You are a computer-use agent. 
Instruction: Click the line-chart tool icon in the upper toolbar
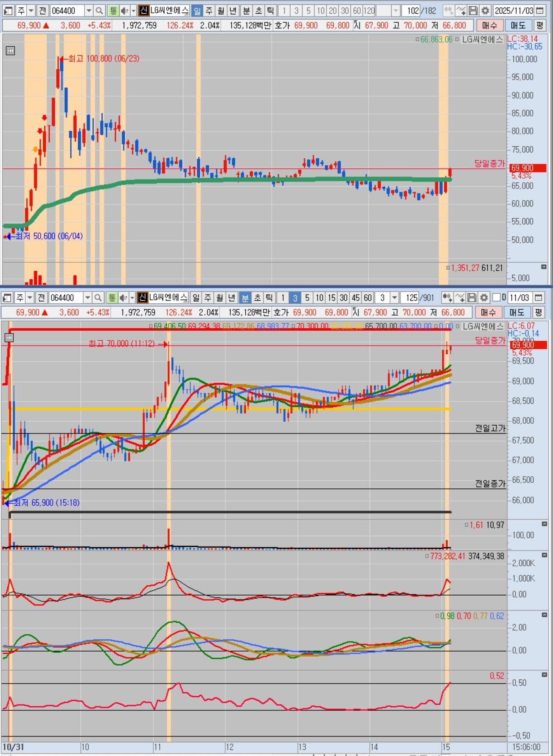click(x=461, y=11)
